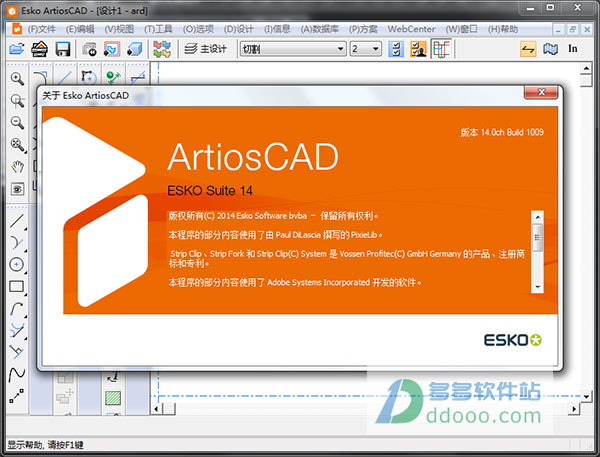
Task: Select the Pan hand tool
Action: (x=17, y=167)
